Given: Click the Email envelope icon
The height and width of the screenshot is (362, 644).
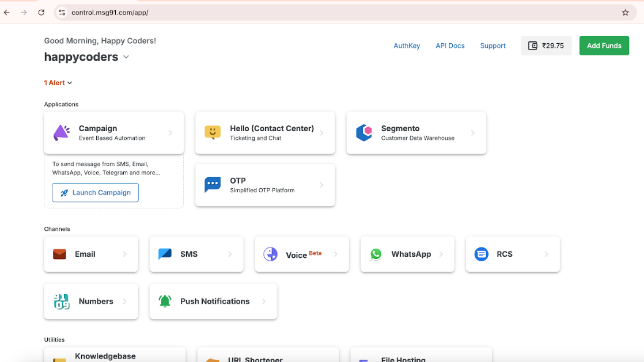Looking at the screenshot, I should tap(59, 254).
